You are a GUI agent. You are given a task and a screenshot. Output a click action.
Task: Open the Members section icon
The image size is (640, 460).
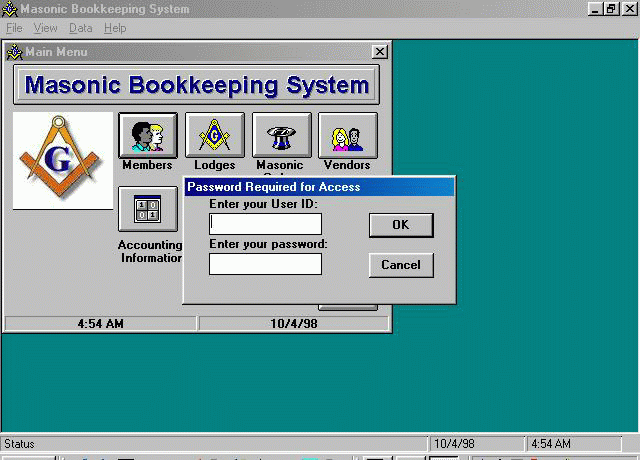point(147,135)
